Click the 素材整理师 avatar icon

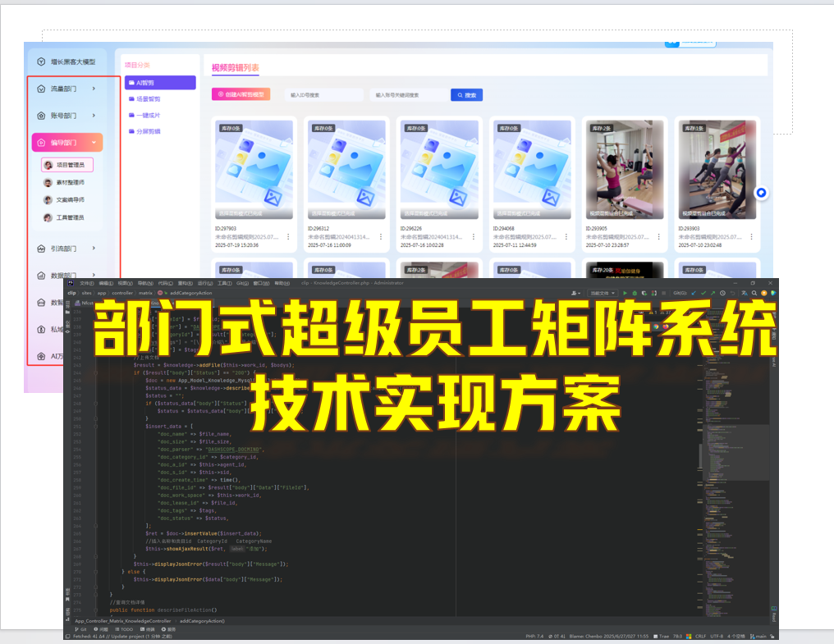click(x=48, y=182)
